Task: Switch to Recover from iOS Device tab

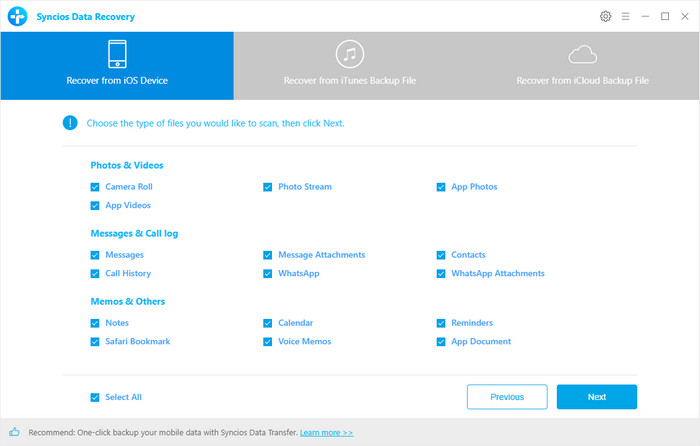Action: pos(117,66)
